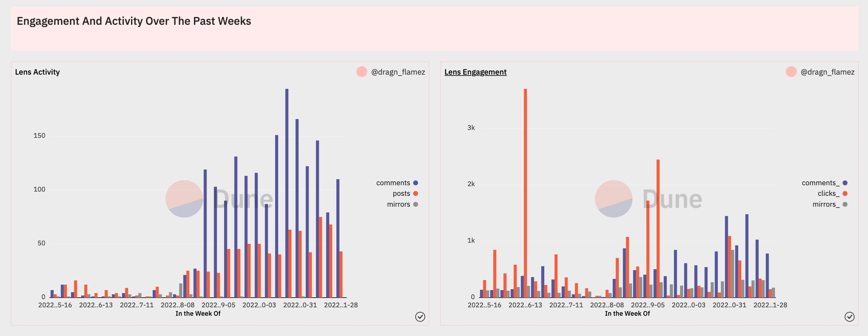Click the avatar beside @dragn_flamez in Lens Engagement
The width and height of the screenshot is (868, 336).
click(x=791, y=71)
